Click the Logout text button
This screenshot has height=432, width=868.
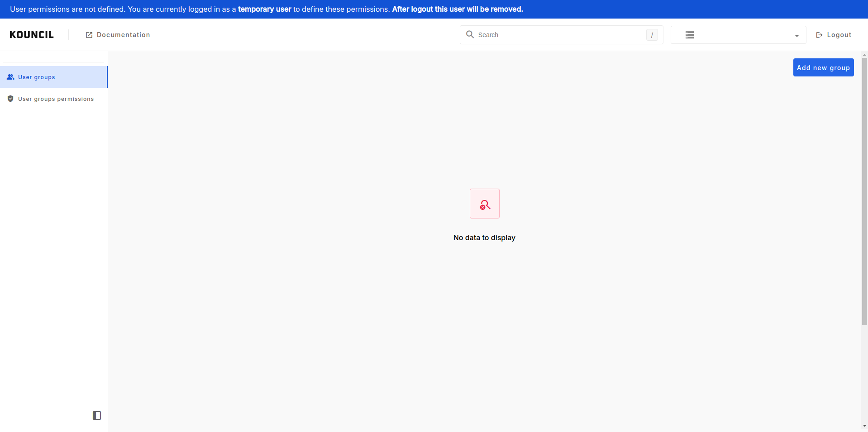[839, 35]
